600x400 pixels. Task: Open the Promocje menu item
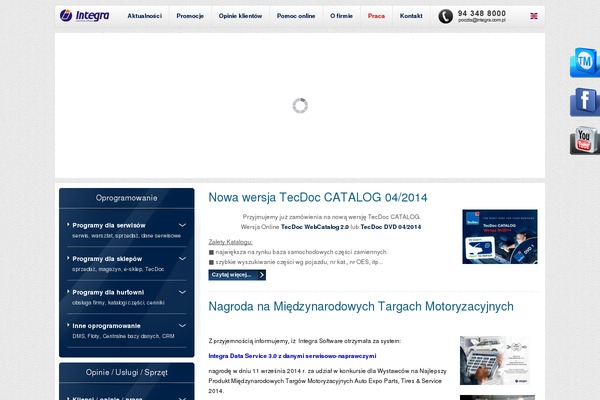(x=190, y=16)
